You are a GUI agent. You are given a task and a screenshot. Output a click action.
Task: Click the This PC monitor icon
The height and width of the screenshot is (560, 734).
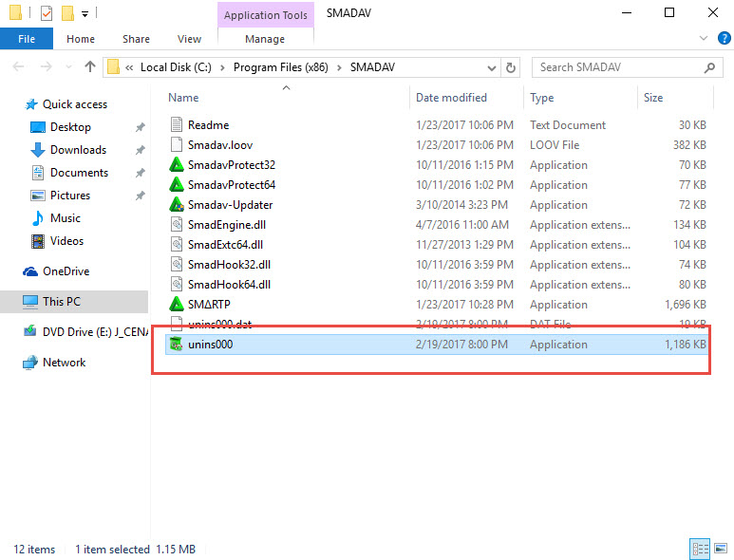click(30, 302)
